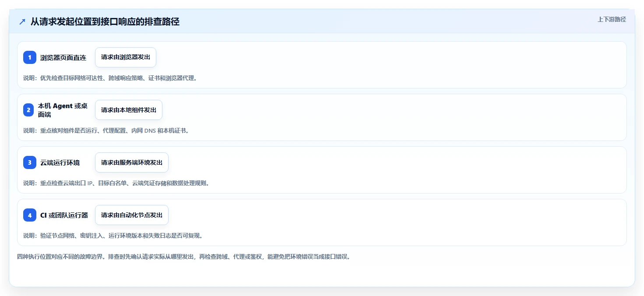
Task: Click the header title 从请求发起位置到接口响应的排查路径
Action: point(105,22)
